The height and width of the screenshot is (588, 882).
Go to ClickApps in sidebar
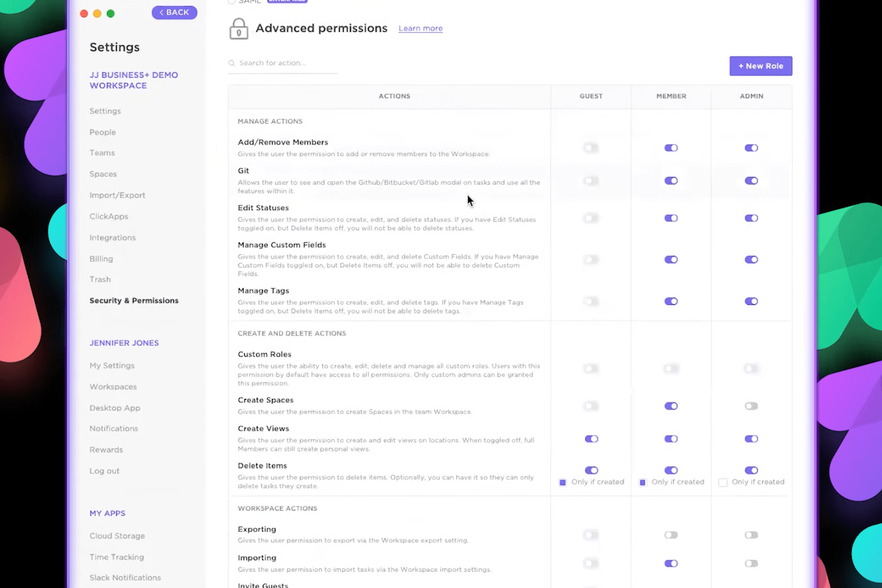pos(109,216)
